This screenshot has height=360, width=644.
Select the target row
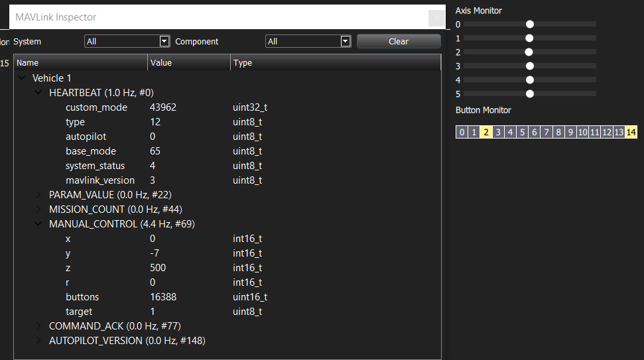tap(227, 312)
